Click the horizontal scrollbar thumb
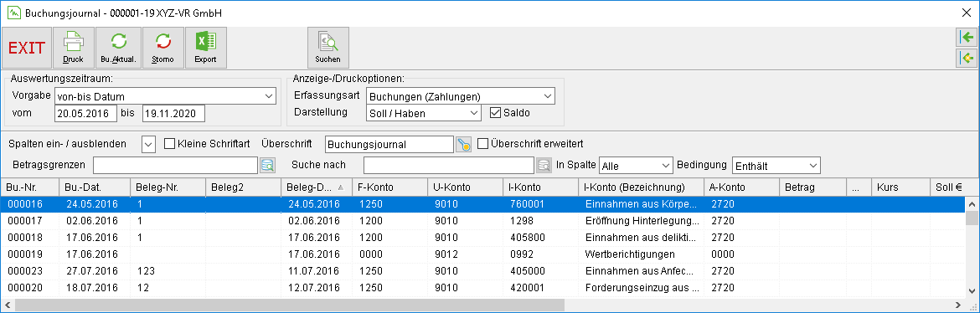Viewport: 980px width, 313px height. [289, 305]
